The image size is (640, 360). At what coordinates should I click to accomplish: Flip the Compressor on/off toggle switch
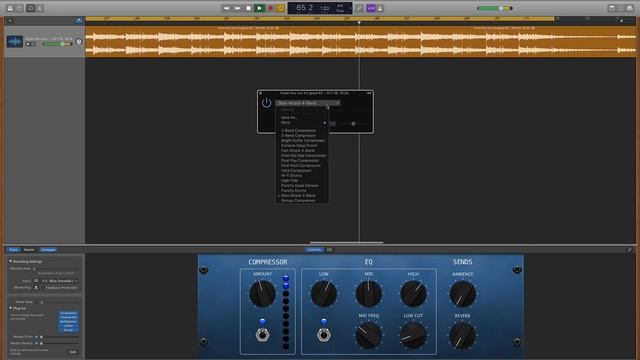(x=262, y=335)
